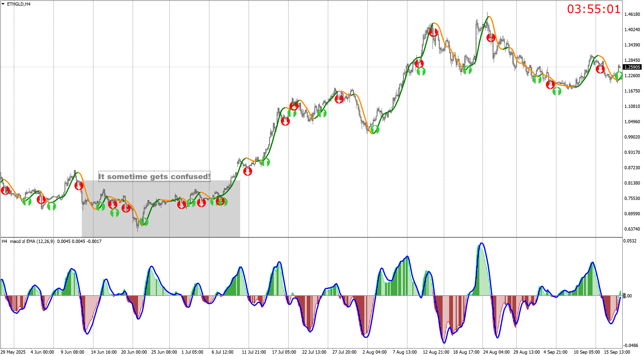Click the 'It sometime gets confused!' text label
The height and width of the screenshot is (356, 644).
pyautogui.click(x=154, y=177)
